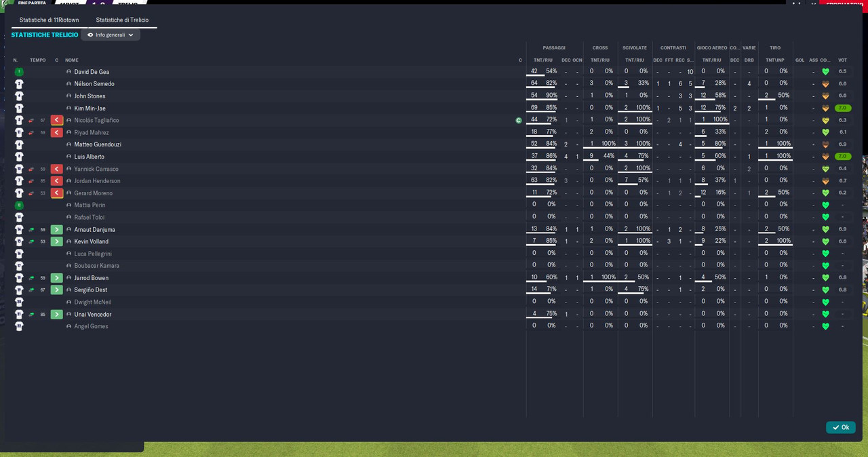
Task: Open John Stones' player profile
Action: [x=90, y=96]
